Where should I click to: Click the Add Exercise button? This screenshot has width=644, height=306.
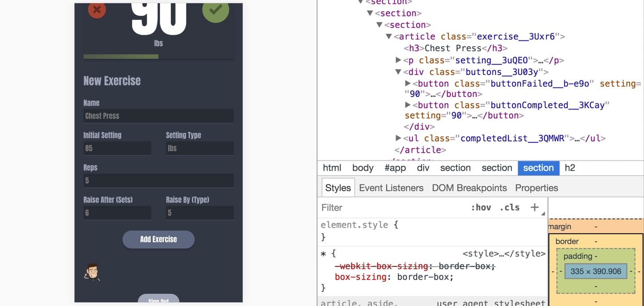pos(158,239)
